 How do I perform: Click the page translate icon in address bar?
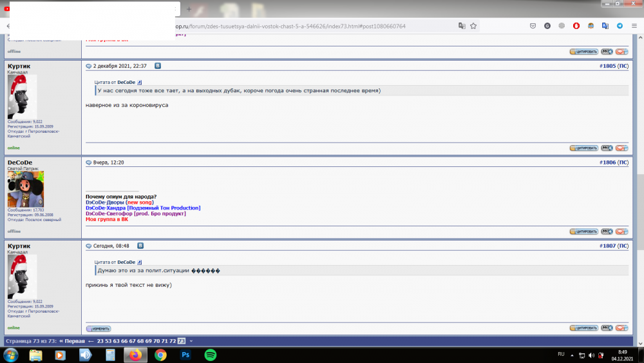coord(462,26)
